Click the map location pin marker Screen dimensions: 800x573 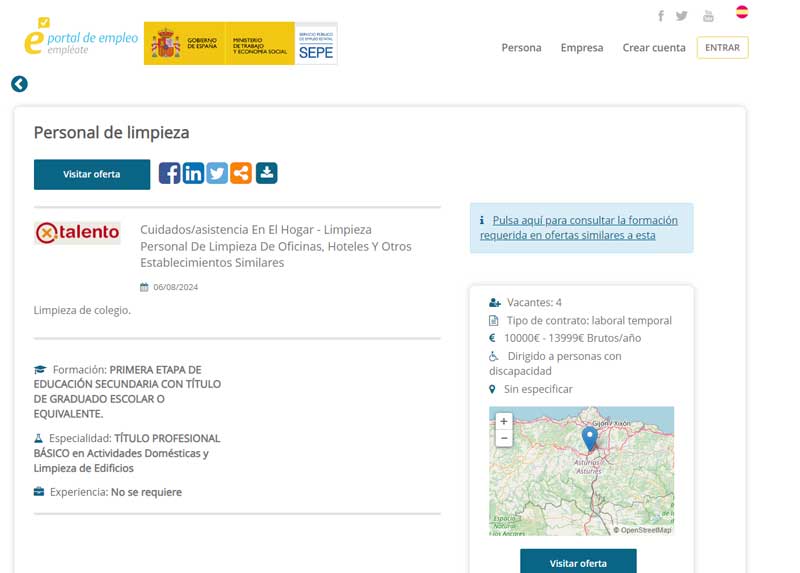589,438
